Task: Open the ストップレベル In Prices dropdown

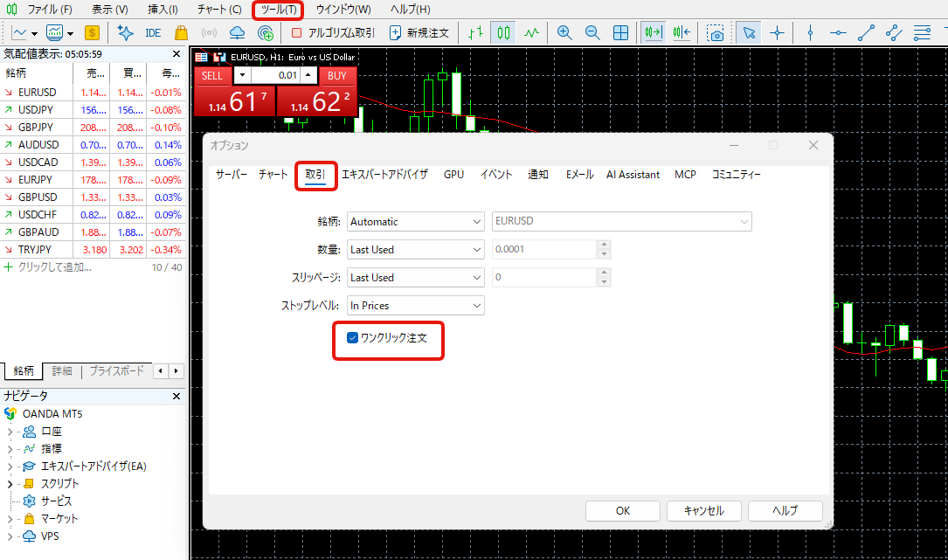Action: click(x=415, y=306)
